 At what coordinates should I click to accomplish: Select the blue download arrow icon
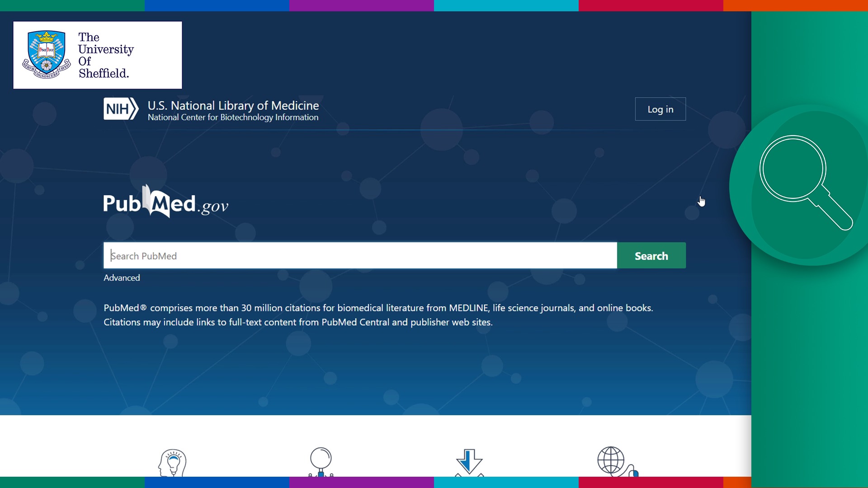click(469, 462)
